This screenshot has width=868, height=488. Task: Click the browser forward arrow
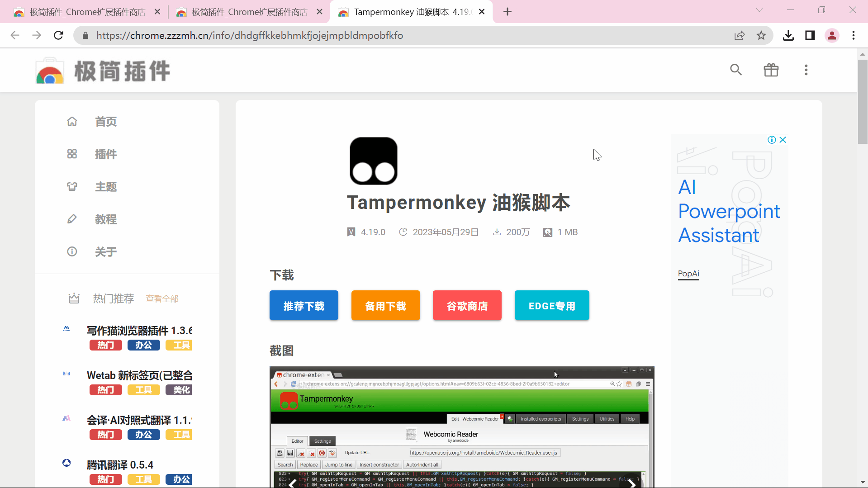[x=37, y=35]
